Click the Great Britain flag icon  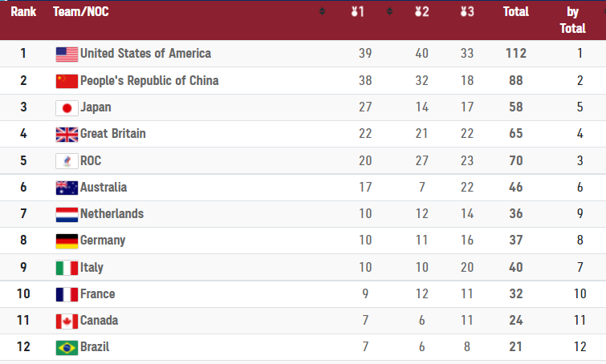67,134
